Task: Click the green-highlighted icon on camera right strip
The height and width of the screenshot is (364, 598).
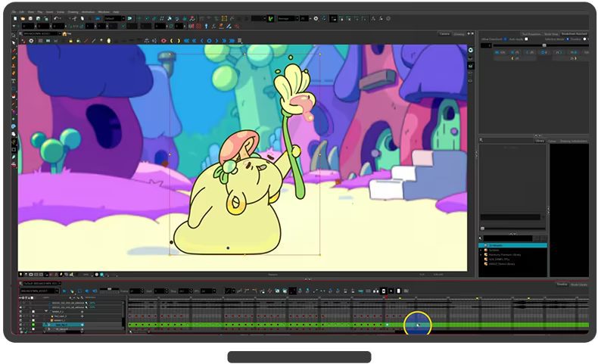Action: (471, 66)
